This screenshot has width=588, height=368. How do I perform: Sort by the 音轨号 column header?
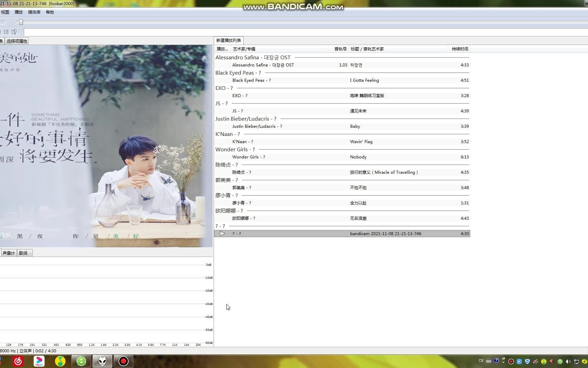click(x=339, y=49)
